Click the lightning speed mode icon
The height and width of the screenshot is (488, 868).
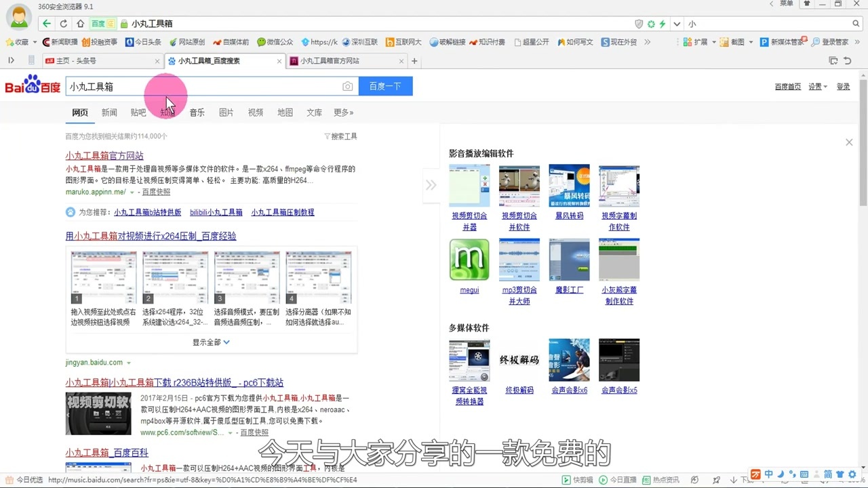coord(663,24)
